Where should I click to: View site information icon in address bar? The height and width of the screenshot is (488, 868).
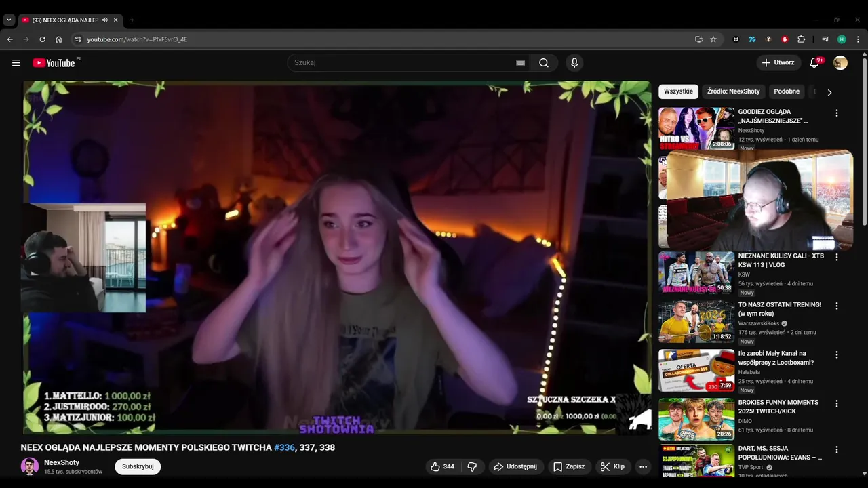pos(78,39)
